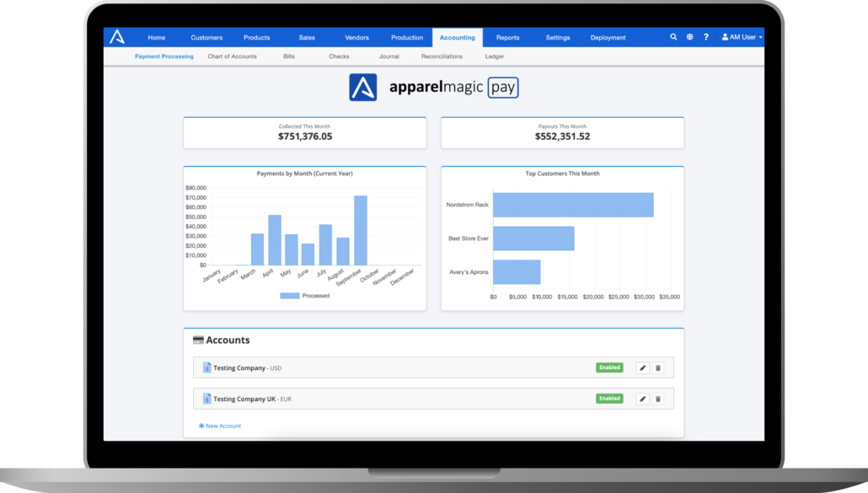Select the Accounting menu tab
The height and width of the screenshot is (493, 868).
coord(458,38)
